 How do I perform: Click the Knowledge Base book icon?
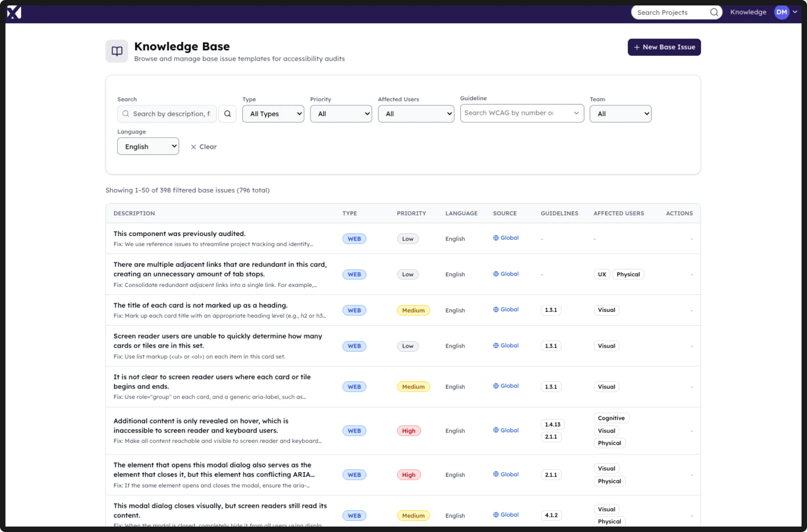117,51
